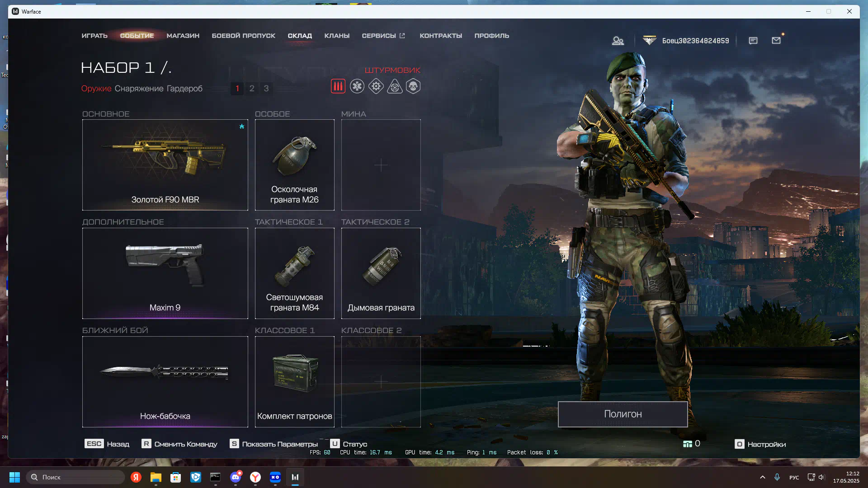The image size is (868, 488).
Task: Open File Explorer from the taskbar
Action: point(156,477)
